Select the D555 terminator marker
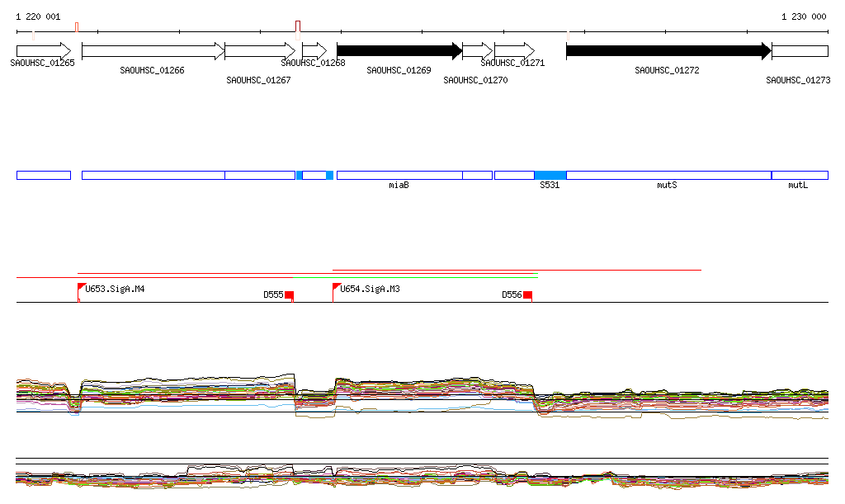 [289, 295]
